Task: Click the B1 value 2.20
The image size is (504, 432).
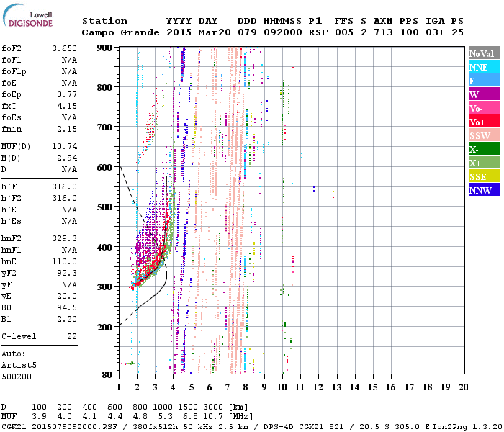Action: pyautogui.click(x=67, y=319)
